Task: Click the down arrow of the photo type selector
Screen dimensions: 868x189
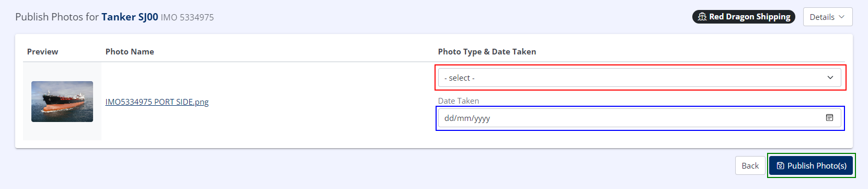Action: click(830, 77)
